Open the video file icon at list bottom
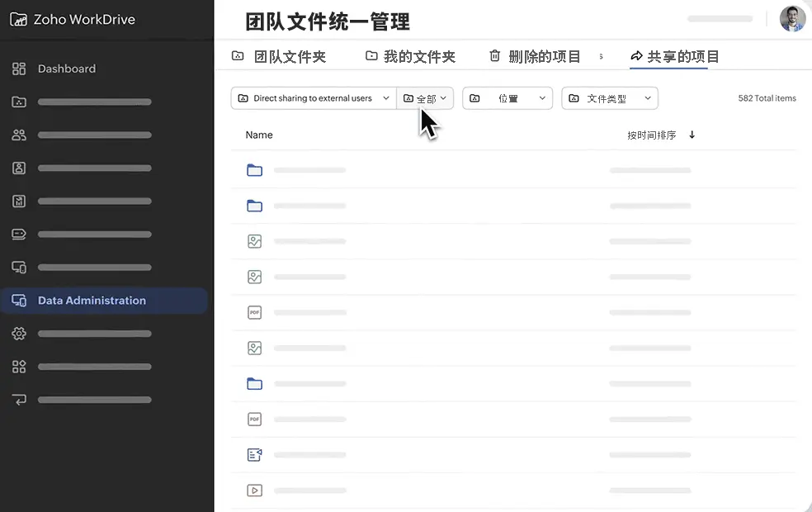812x512 pixels. [254, 490]
